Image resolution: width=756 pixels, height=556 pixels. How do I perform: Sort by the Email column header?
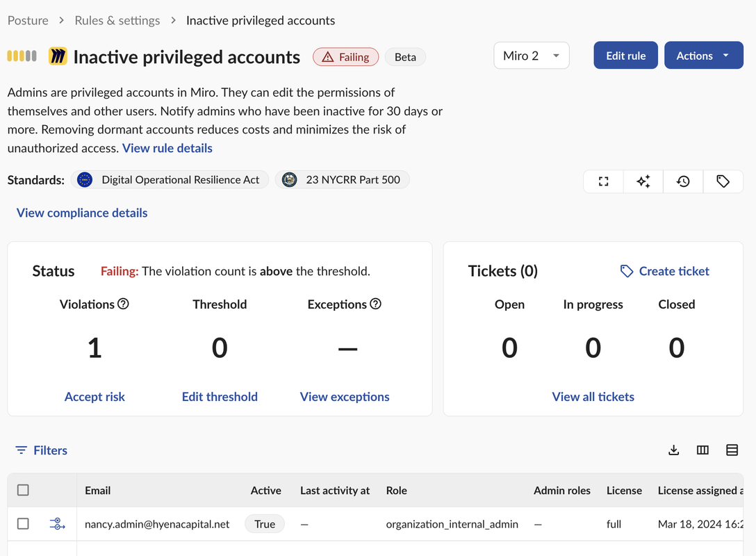(x=98, y=490)
